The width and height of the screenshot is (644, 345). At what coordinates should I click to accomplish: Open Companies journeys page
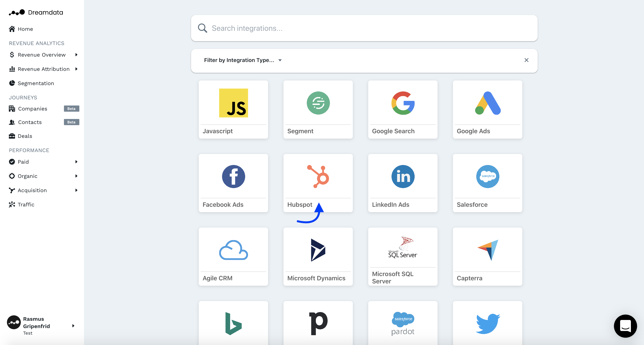[x=33, y=109]
